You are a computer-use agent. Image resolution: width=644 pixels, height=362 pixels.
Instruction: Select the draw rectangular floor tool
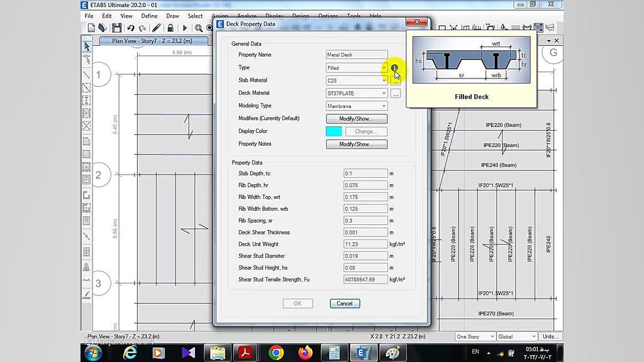coord(87,155)
